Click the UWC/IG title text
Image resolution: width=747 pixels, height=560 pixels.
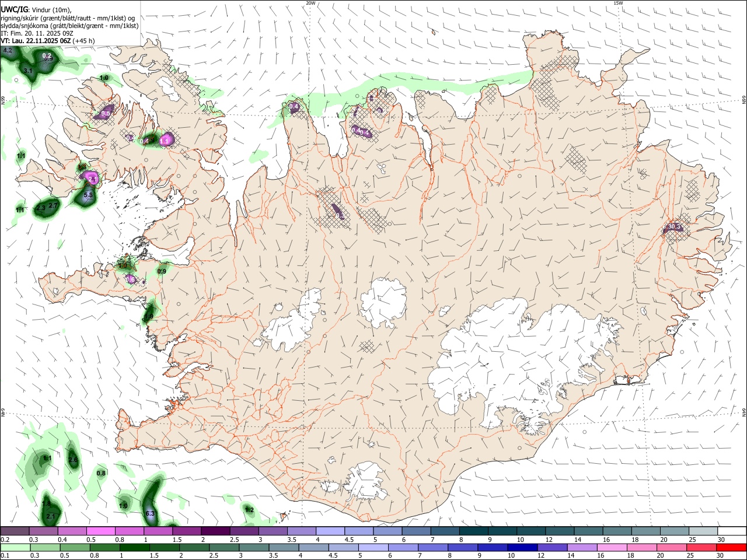point(14,10)
